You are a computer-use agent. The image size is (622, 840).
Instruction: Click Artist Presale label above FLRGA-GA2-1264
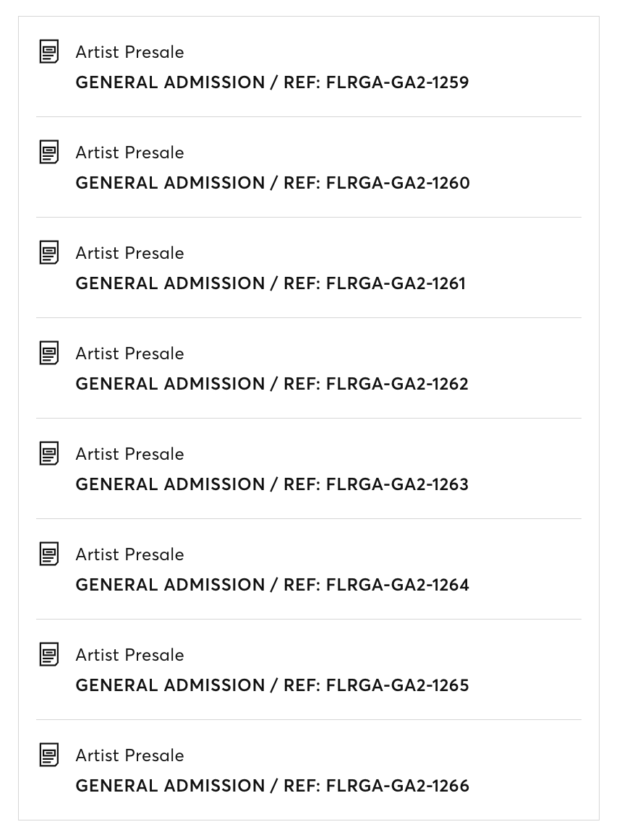tap(129, 554)
